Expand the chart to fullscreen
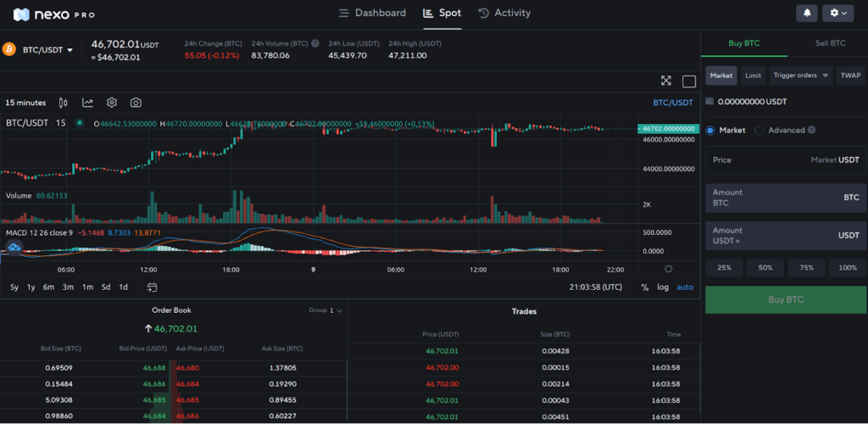The width and height of the screenshot is (868, 424). (x=666, y=81)
